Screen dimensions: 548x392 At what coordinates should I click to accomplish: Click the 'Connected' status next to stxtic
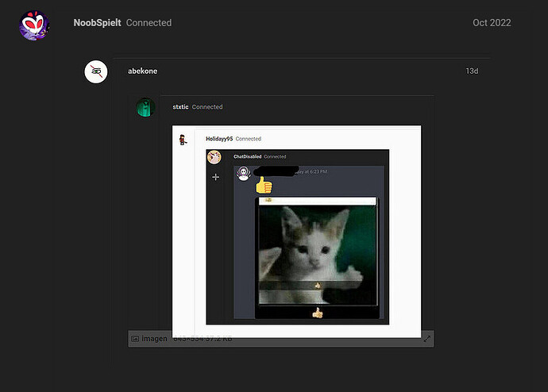click(x=207, y=107)
